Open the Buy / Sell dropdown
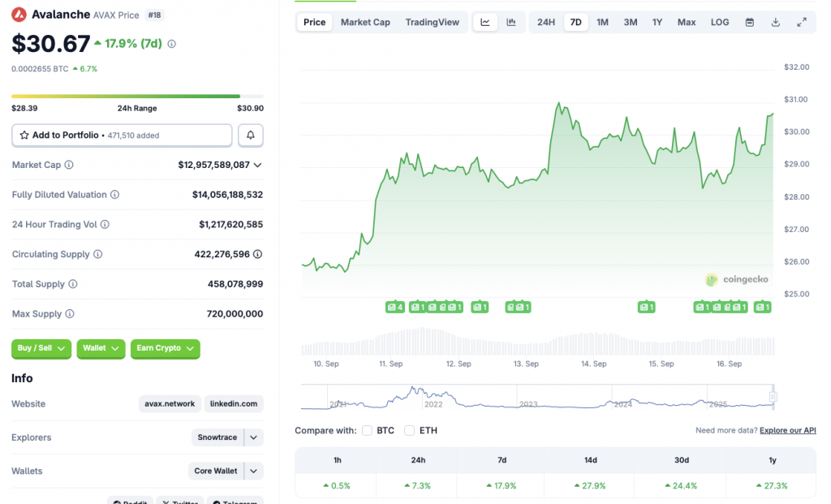The width and height of the screenshot is (831, 504). (x=41, y=349)
